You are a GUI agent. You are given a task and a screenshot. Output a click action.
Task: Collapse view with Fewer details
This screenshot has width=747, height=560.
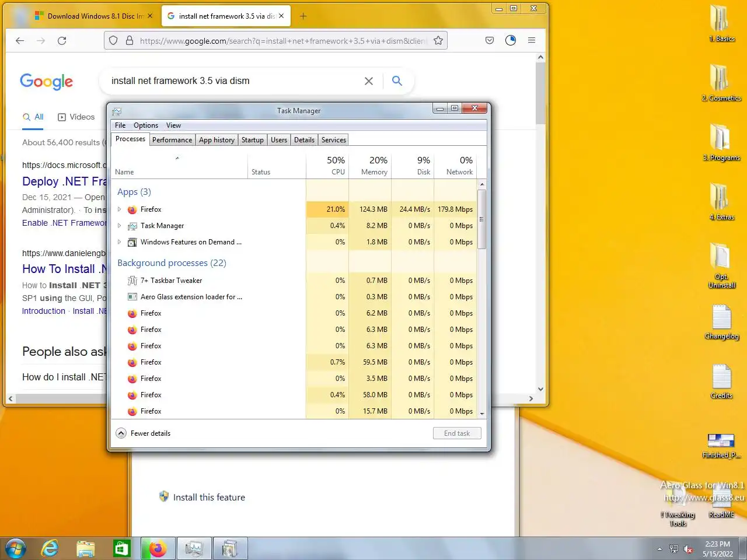click(x=144, y=433)
